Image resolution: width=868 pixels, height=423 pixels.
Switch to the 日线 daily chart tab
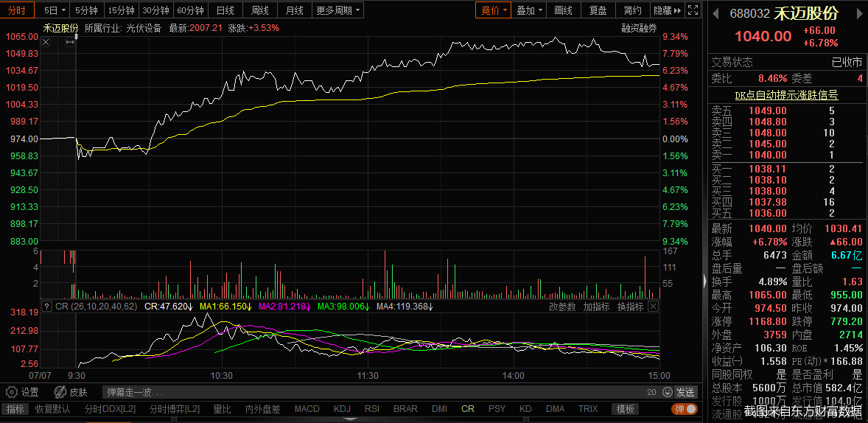225,10
